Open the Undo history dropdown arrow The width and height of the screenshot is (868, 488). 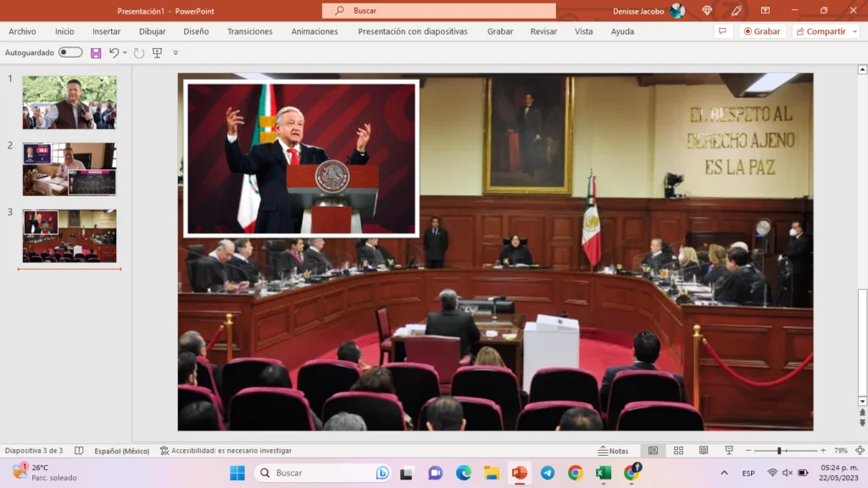coord(125,53)
